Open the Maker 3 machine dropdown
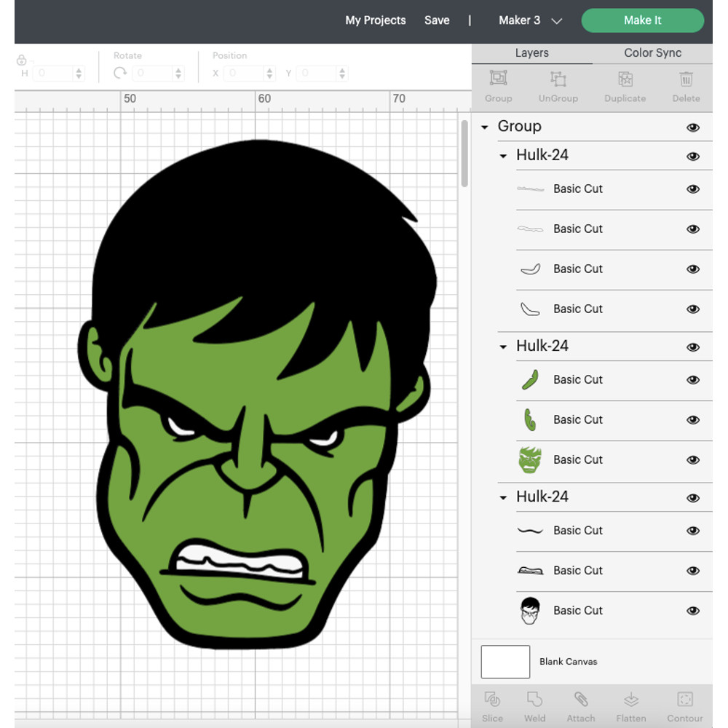 (x=531, y=20)
